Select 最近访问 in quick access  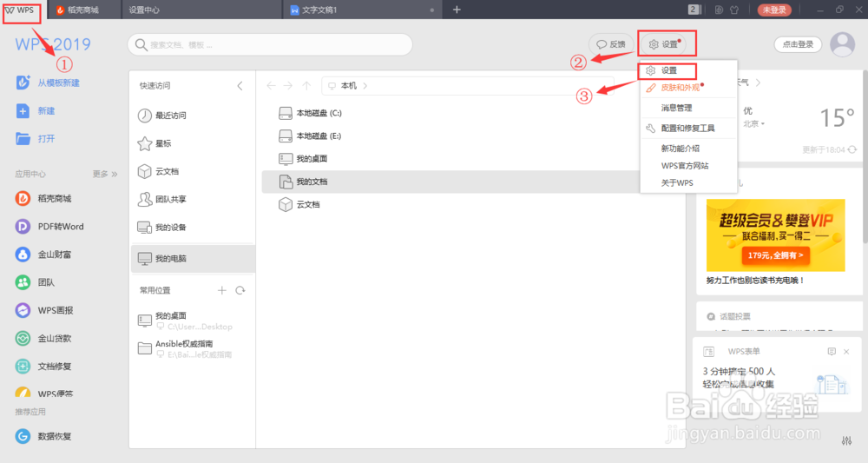pos(161,116)
